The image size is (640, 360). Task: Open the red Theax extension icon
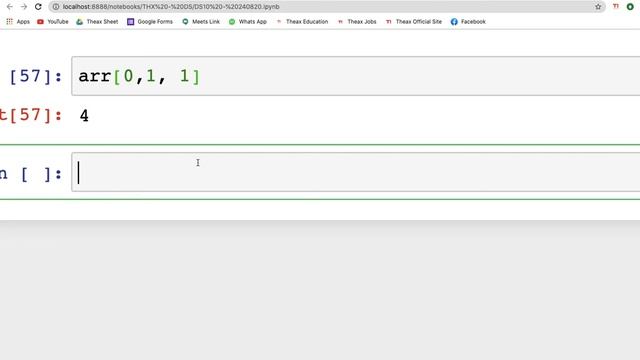616,7
